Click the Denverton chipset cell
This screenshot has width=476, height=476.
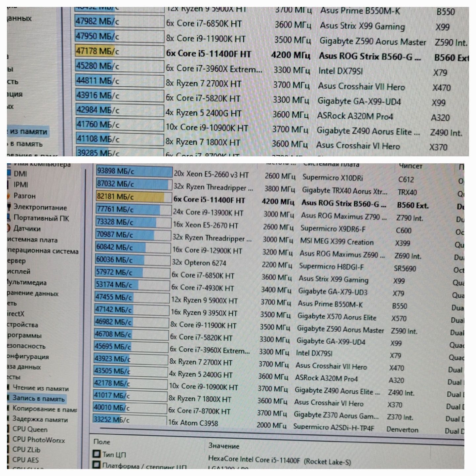[x=402, y=429]
